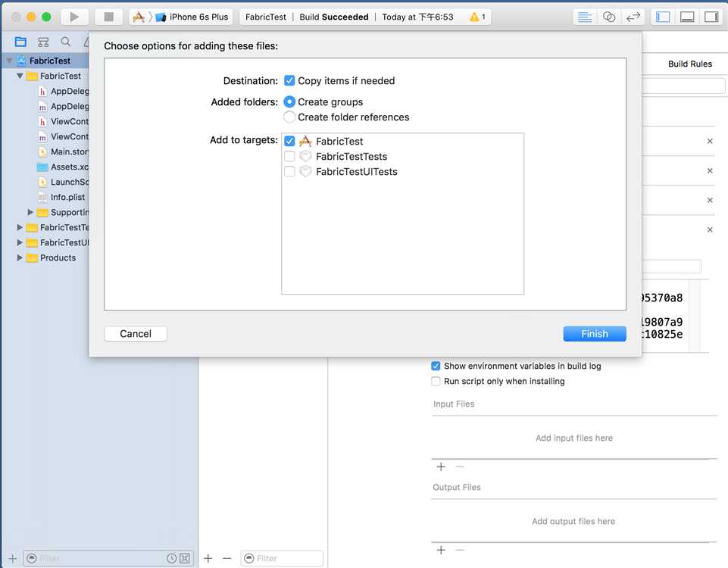Select ViewController.h file
Image resolution: width=728 pixels, height=568 pixels.
click(x=63, y=121)
